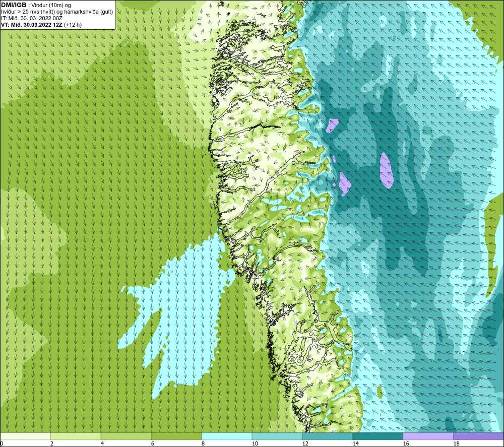Click the legend scale label '14'

[355, 443]
